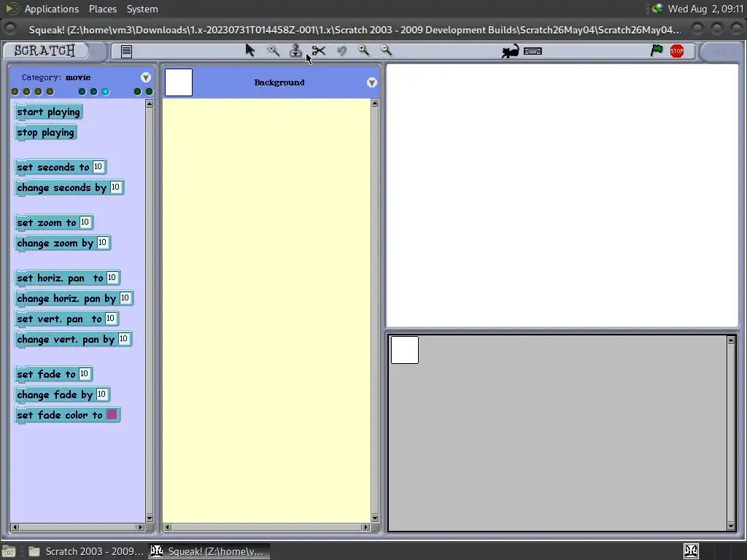Click the 'change horiz. pan by' block
The width and height of the screenshot is (747, 560).
74,298
